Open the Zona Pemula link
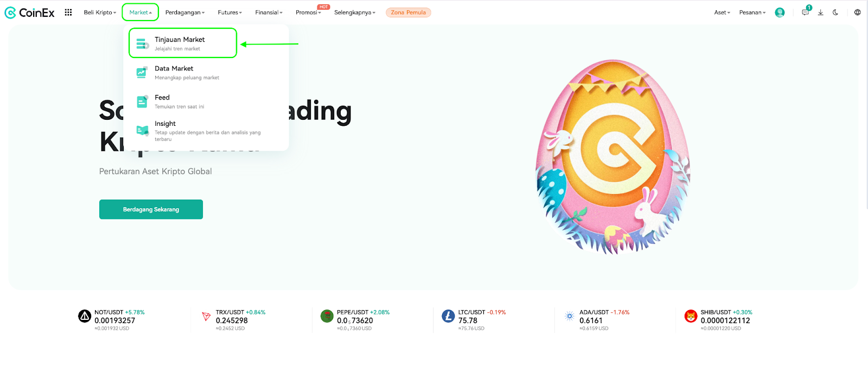 click(x=409, y=12)
